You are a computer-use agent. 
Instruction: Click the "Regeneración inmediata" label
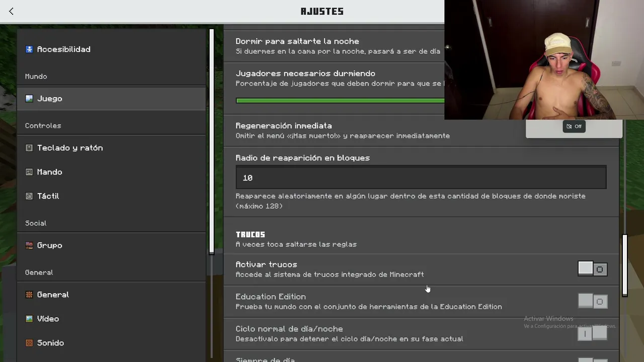pyautogui.click(x=284, y=126)
